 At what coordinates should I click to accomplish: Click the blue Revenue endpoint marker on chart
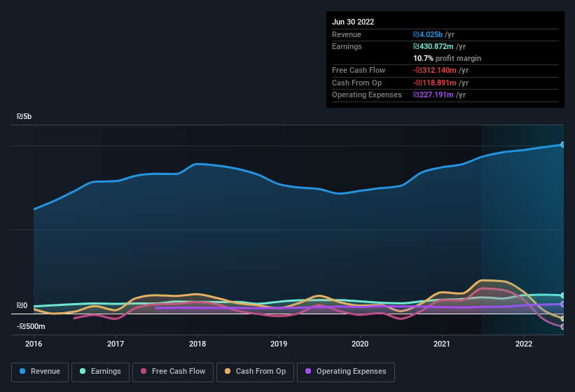[x=563, y=145]
